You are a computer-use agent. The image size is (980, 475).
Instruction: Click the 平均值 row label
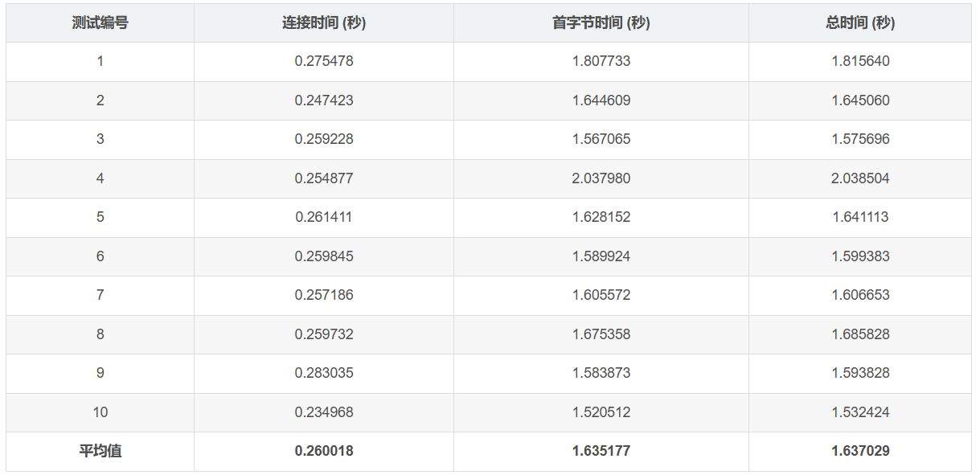pos(100,451)
